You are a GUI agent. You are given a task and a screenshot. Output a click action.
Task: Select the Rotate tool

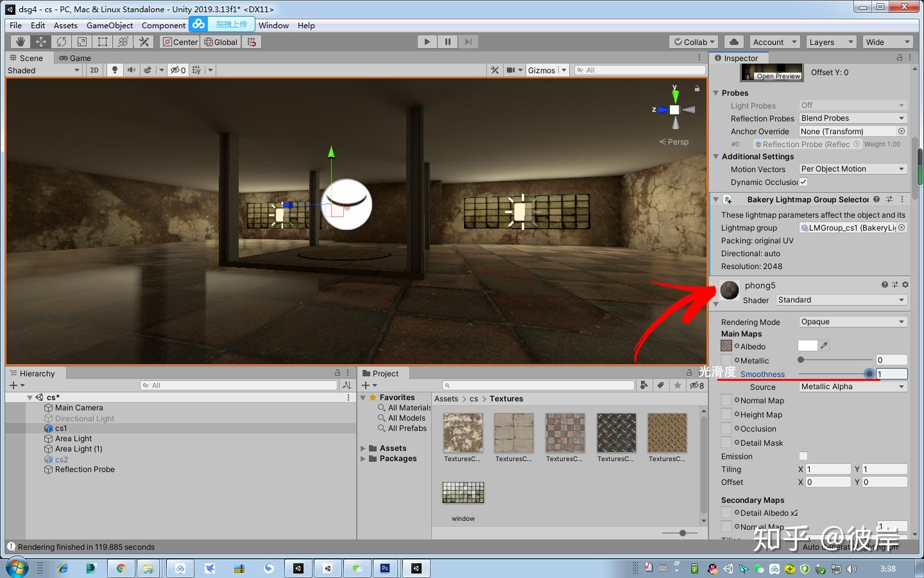(62, 41)
